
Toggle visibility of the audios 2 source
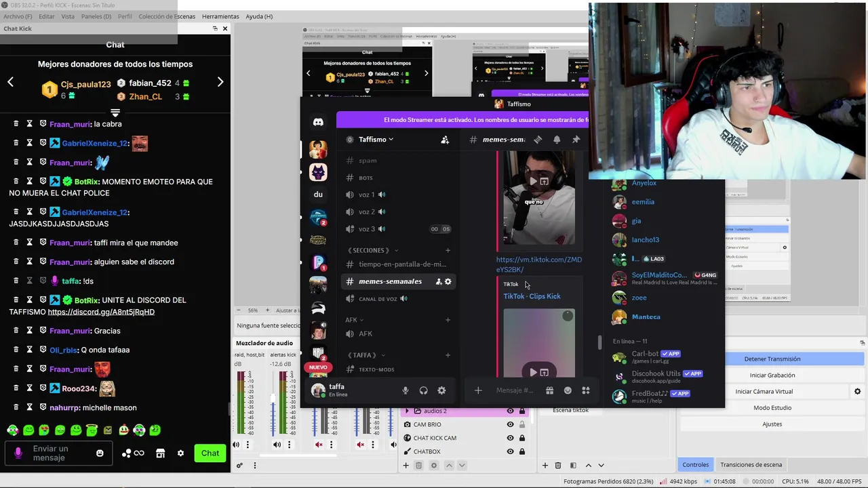[x=510, y=411]
